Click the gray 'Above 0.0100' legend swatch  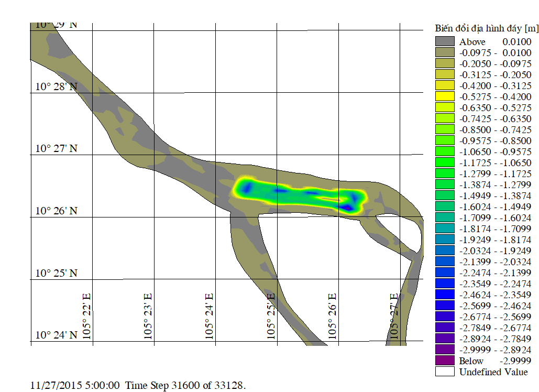click(445, 41)
